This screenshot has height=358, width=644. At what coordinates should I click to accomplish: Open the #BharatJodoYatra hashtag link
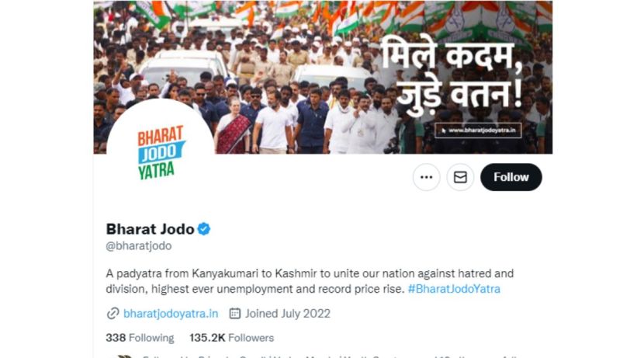tap(454, 289)
